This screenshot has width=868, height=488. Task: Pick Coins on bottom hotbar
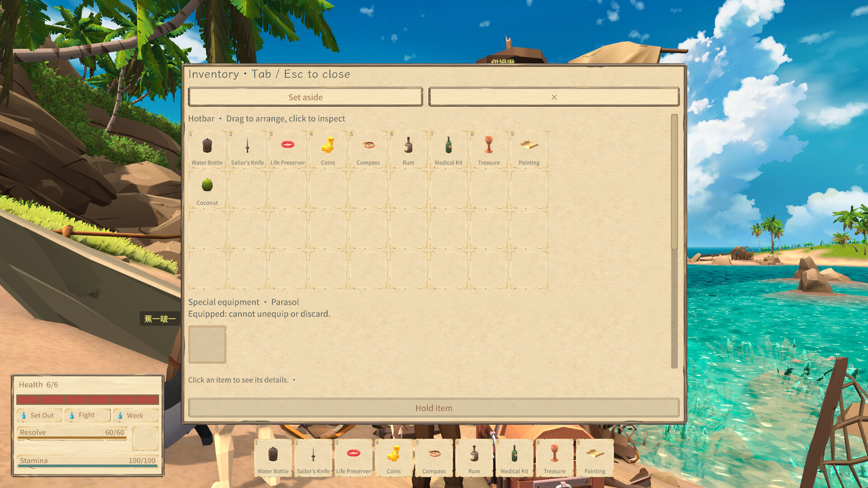point(394,458)
